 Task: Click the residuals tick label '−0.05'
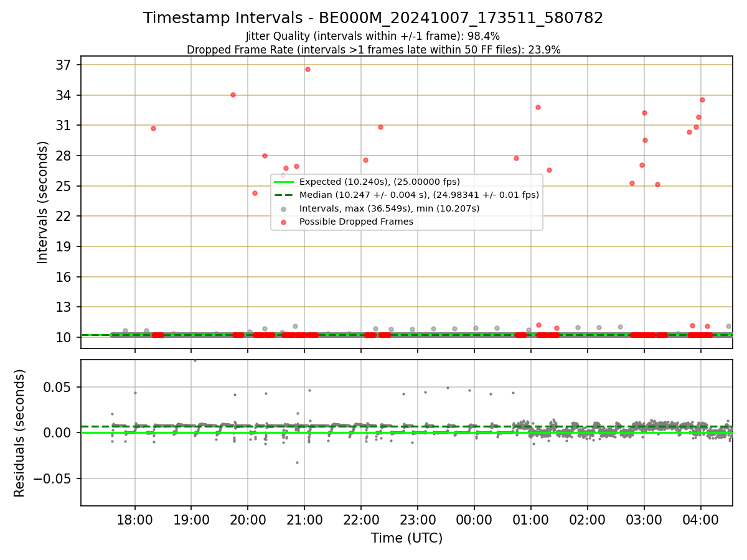[x=52, y=478]
